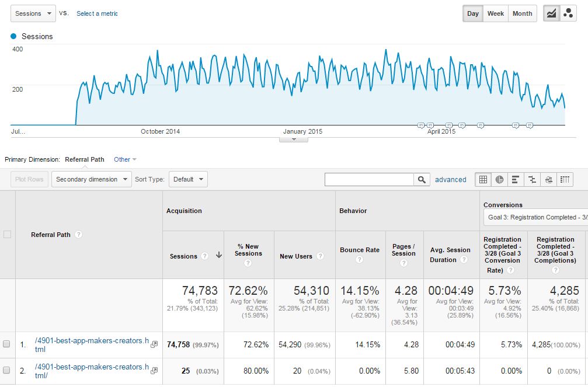Open the advanced filter link
The width and height of the screenshot is (588, 387).
(451, 179)
